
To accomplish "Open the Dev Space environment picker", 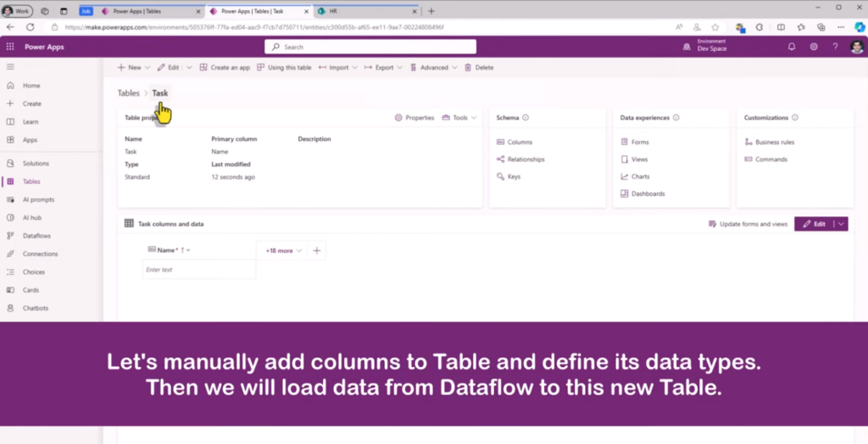I will point(705,47).
